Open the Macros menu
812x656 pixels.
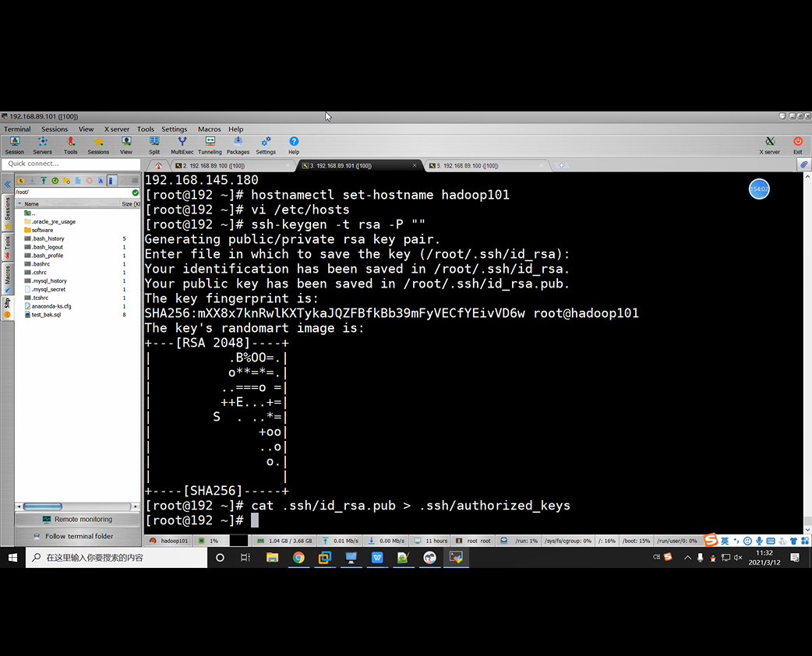click(x=209, y=129)
